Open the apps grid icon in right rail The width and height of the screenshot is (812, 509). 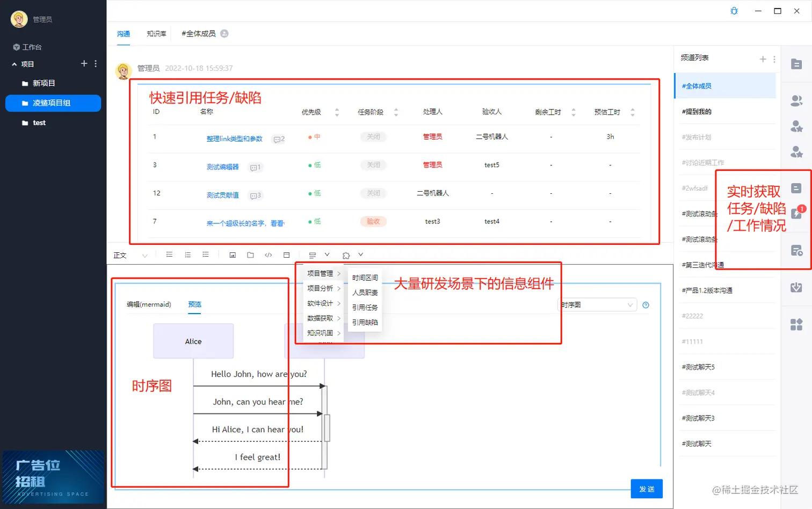coord(796,324)
